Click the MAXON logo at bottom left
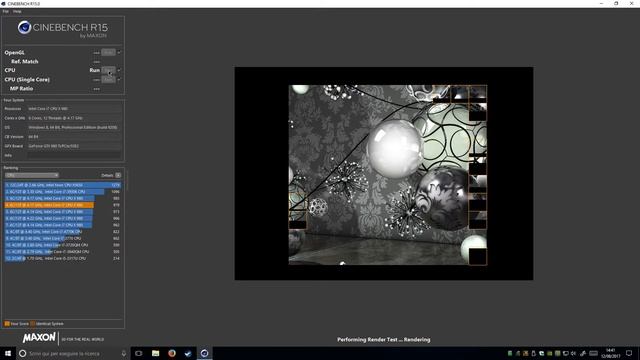This screenshot has height=360, width=640. pyautogui.click(x=39, y=338)
